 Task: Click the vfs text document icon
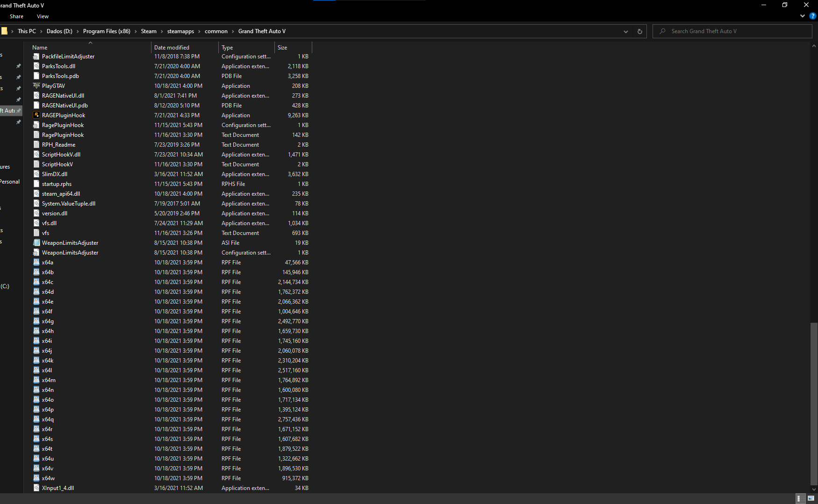pyautogui.click(x=36, y=233)
